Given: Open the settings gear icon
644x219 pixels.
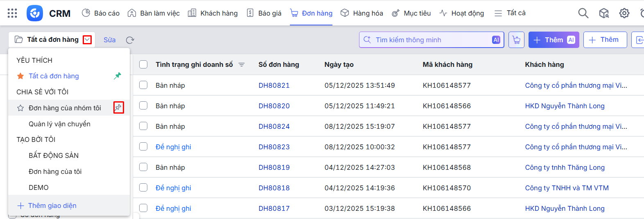Looking at the screenshot, I should coord(624,13).
